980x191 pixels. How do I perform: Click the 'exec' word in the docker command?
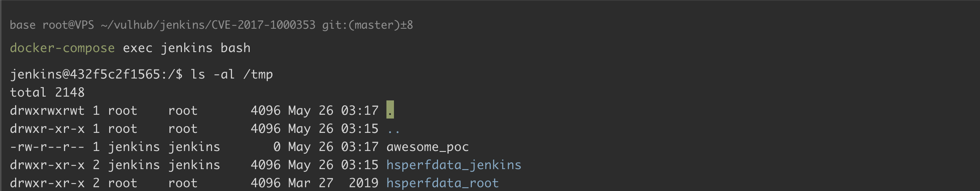click(x=137, y=48)
